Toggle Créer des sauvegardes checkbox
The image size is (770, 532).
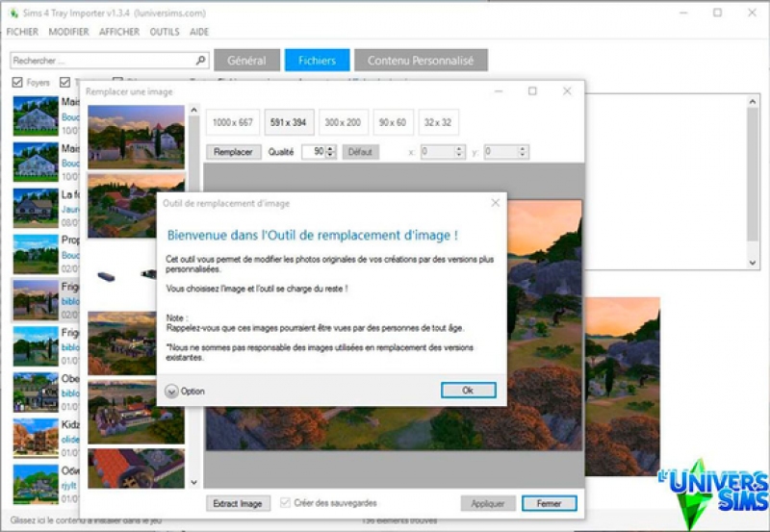coord(285,502)
